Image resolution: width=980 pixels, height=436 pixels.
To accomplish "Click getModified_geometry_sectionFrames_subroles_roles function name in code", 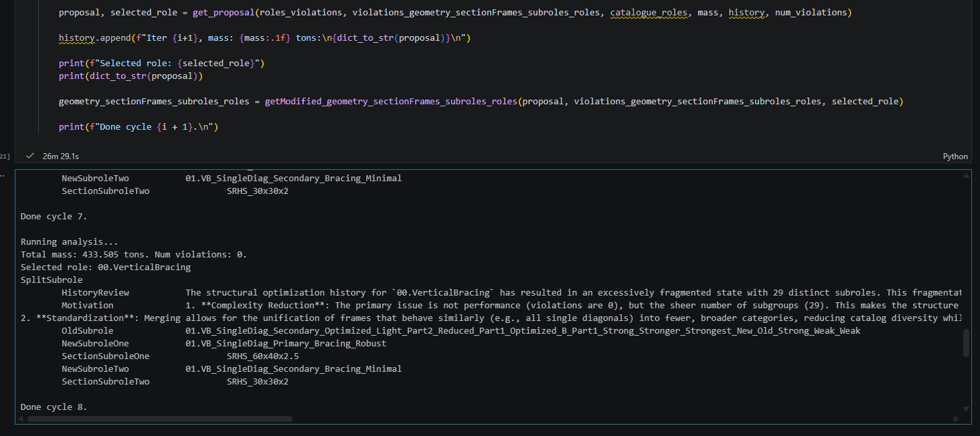I will click(x=391, y=102).
